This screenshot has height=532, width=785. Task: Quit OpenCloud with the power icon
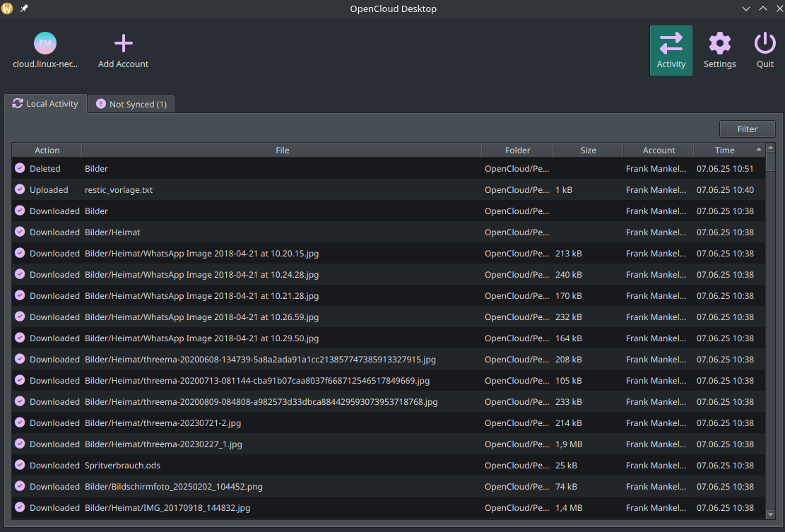coord(765,44)
